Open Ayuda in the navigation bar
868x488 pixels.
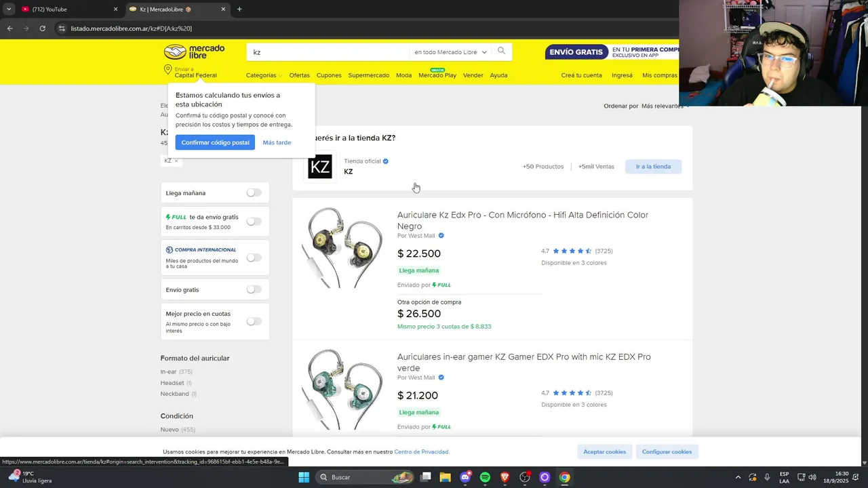click(x=498, y=75)
